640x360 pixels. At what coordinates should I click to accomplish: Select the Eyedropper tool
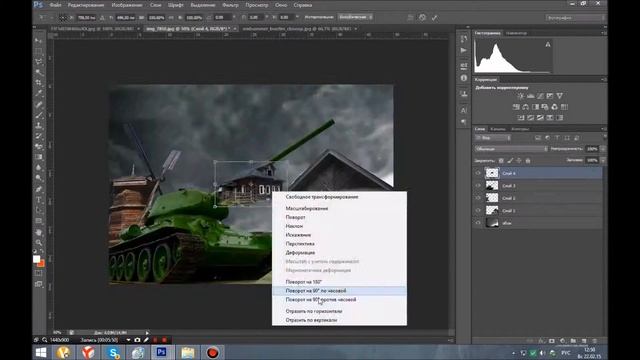39,93
